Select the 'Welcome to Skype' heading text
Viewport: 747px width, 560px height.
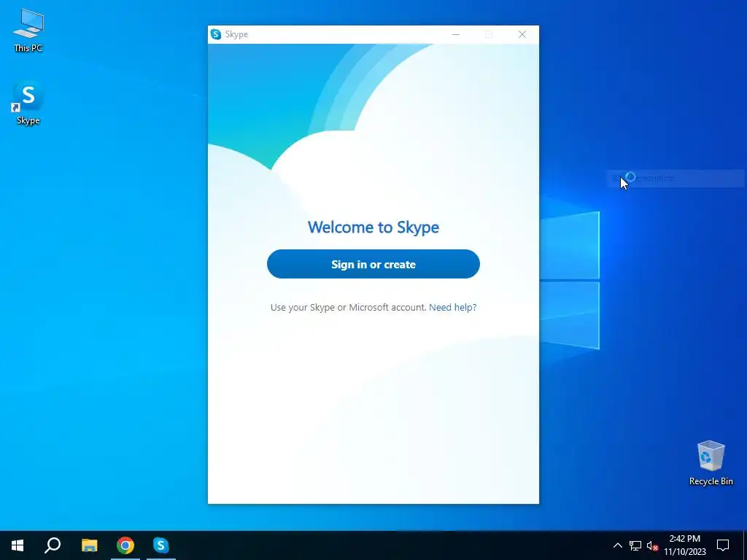(373, 227)
